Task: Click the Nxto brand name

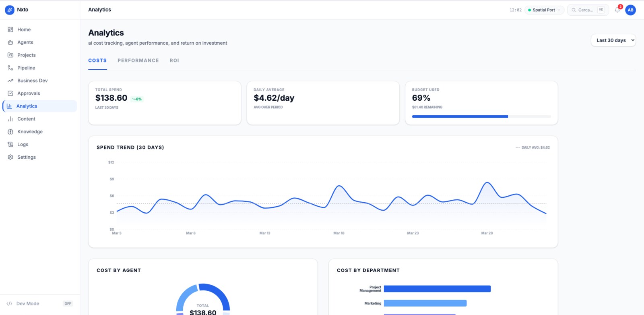Action: click(23, 10)
